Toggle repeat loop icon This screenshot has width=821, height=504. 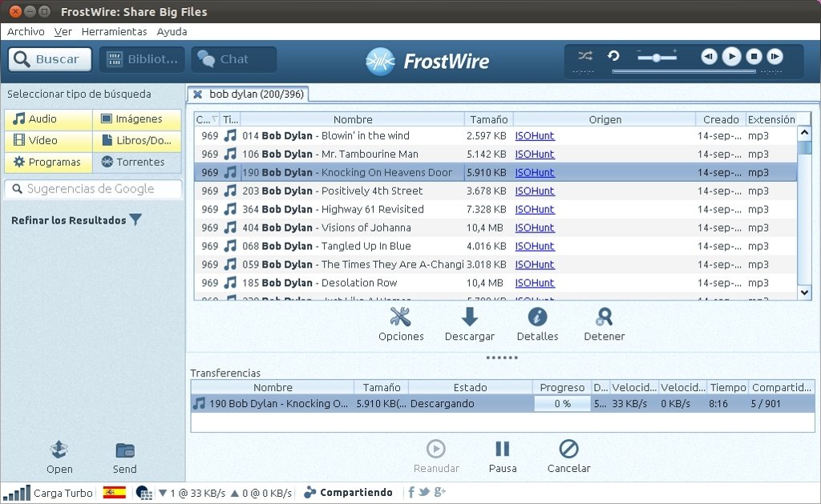613,55
